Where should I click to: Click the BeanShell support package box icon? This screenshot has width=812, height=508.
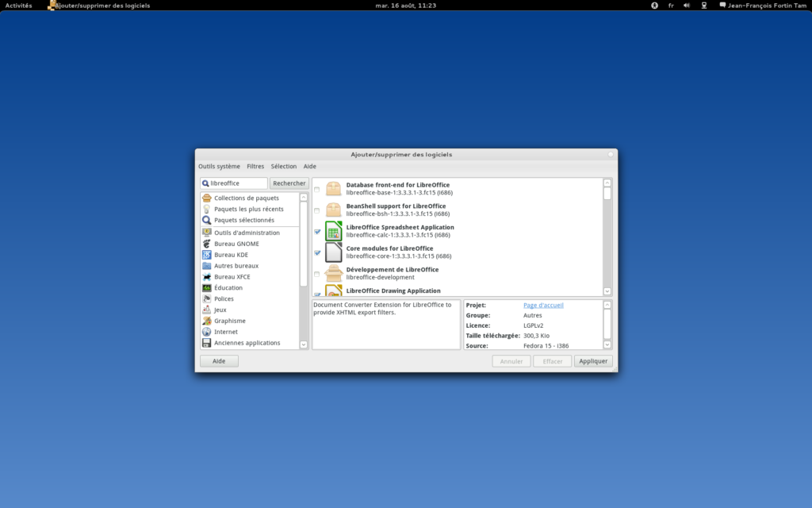334,210
